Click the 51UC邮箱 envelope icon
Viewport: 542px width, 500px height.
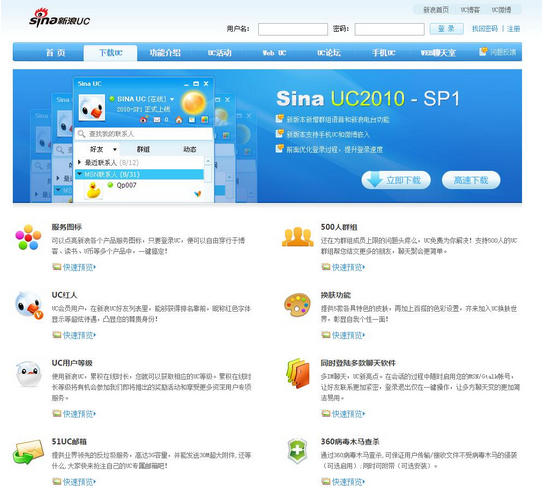[29, 451]
